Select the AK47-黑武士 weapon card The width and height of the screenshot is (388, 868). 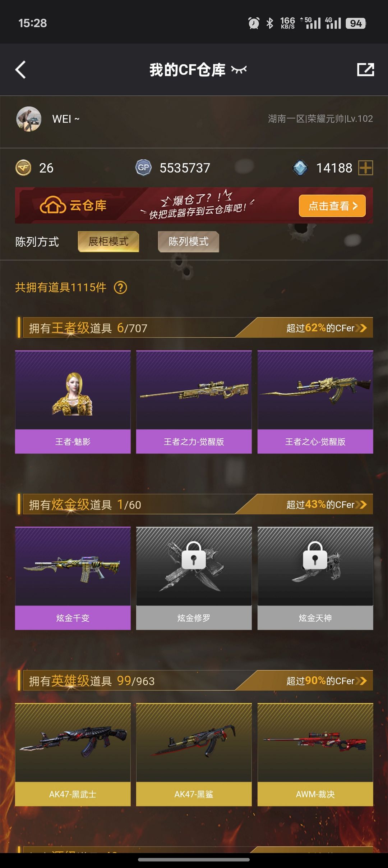(73, 754)
